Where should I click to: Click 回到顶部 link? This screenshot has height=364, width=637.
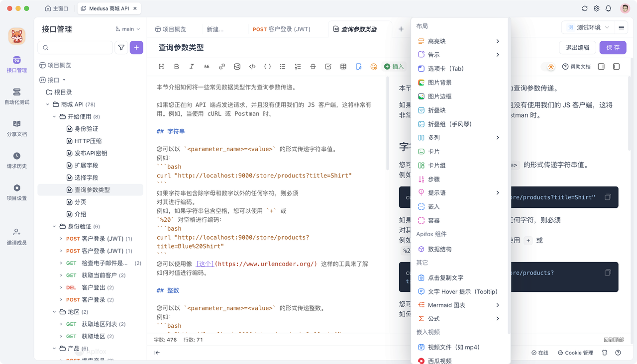tap(614, 340)
